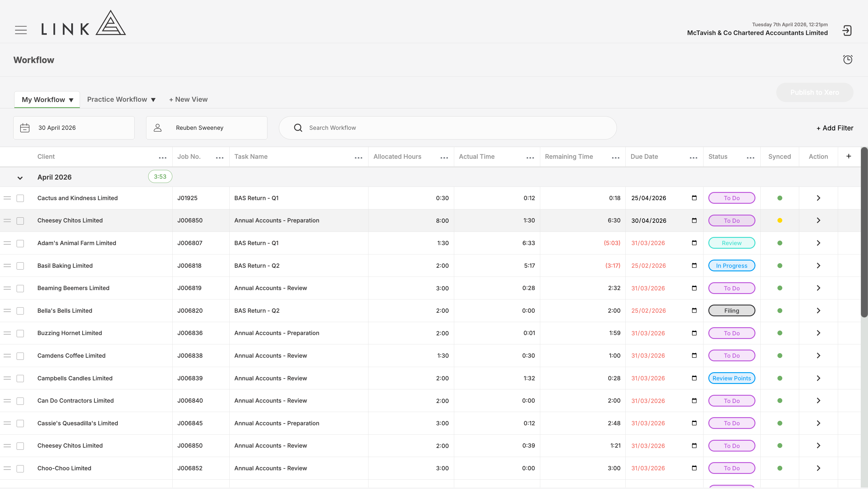Switch to Practice Workflow tab
The height and width of the screenshot is (489, 868).
click(x=121, y=99)
